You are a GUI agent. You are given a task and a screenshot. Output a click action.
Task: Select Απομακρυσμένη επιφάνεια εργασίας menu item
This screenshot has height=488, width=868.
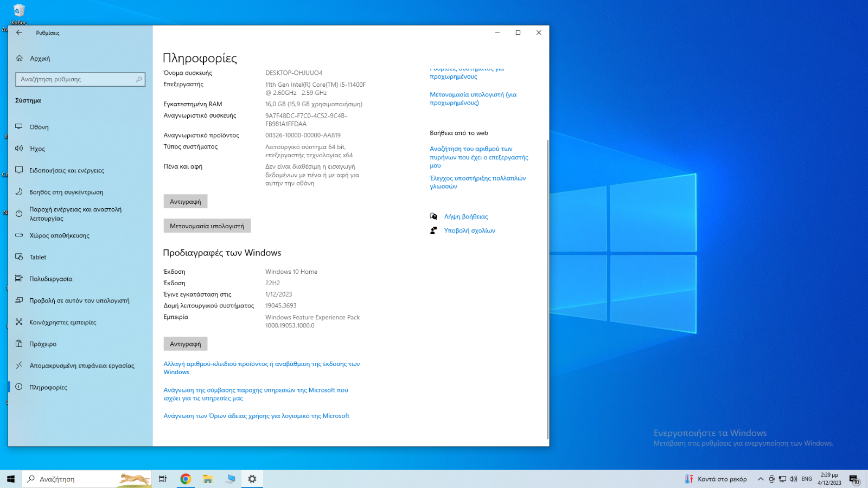[x=80, y=365]
